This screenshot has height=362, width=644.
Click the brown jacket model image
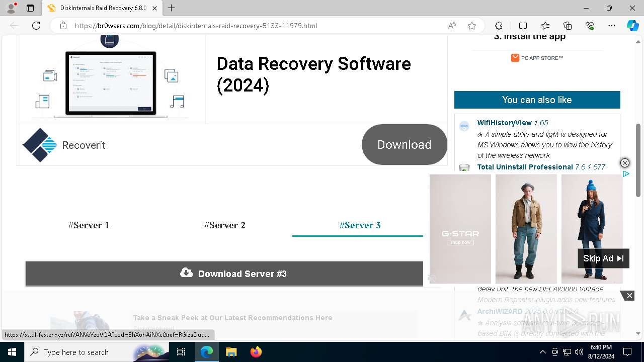pyautogui.click(x=526, y=229)
